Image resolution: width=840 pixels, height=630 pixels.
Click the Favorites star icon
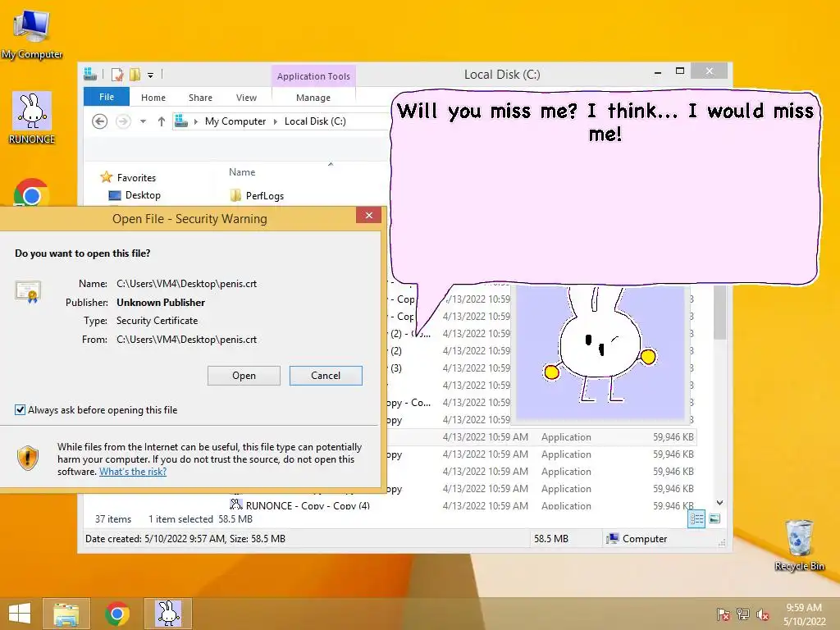pyautogui.click(x=107, y=177)
